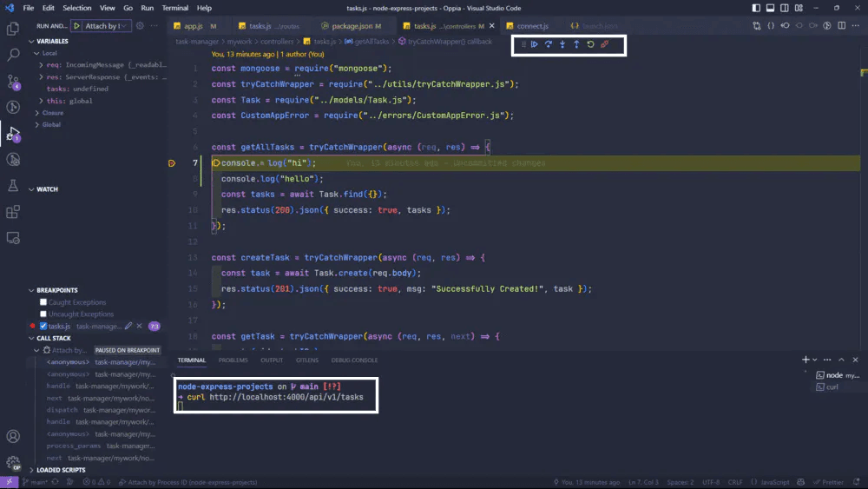Screen dimensions: 868x489
Task: Open the Extensions view in activity bar
Action: coord(13,212)
